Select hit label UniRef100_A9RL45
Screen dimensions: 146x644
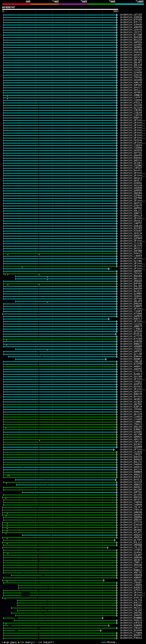pos(131,82)
